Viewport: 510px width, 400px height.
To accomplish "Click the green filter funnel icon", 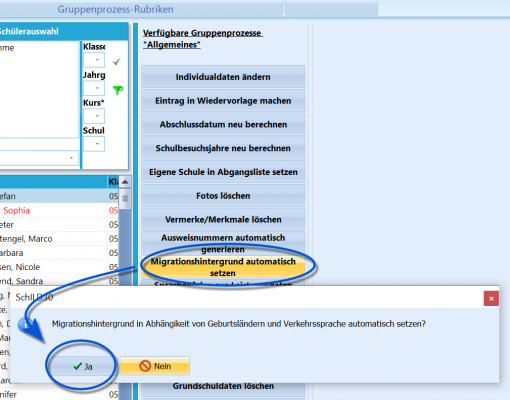I will (x=118, y=90).
